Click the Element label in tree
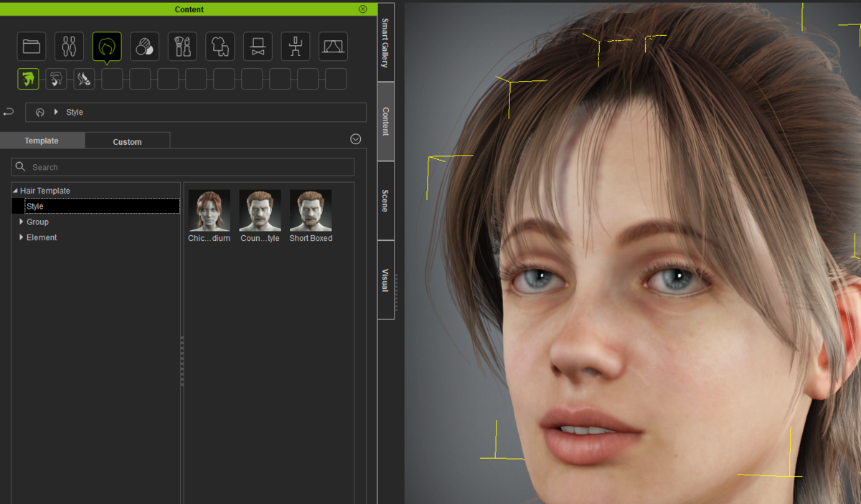The width and height of the screenshot is (861, 504). coord(42,237)
